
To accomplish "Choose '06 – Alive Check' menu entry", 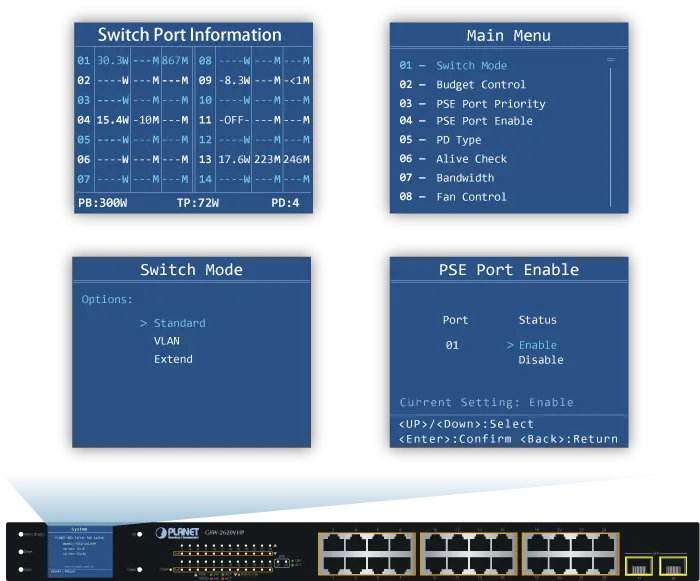I will [x=453, y=159].
